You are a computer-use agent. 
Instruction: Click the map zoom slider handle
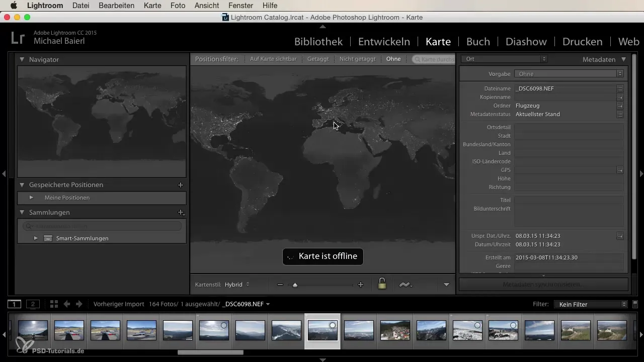click(295, 285)
